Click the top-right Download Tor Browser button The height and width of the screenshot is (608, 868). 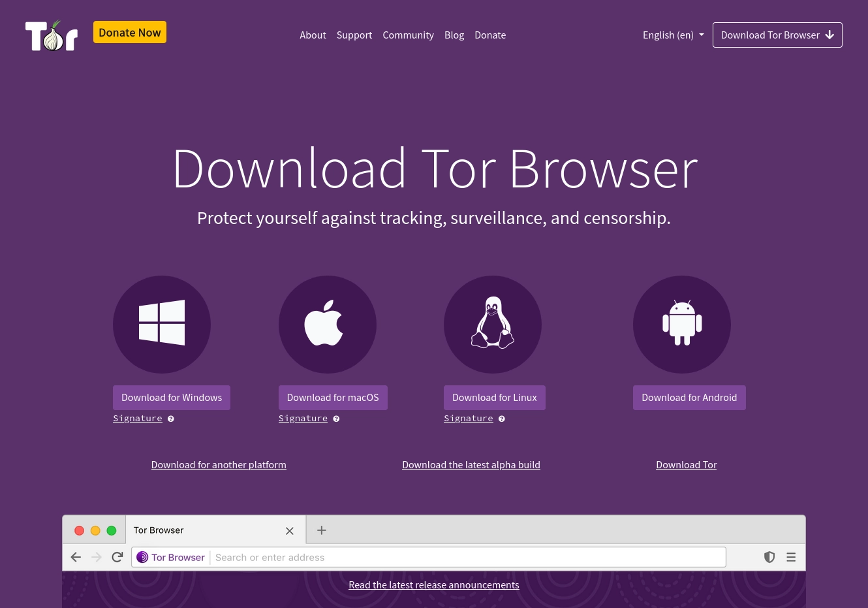click(777, 35)
